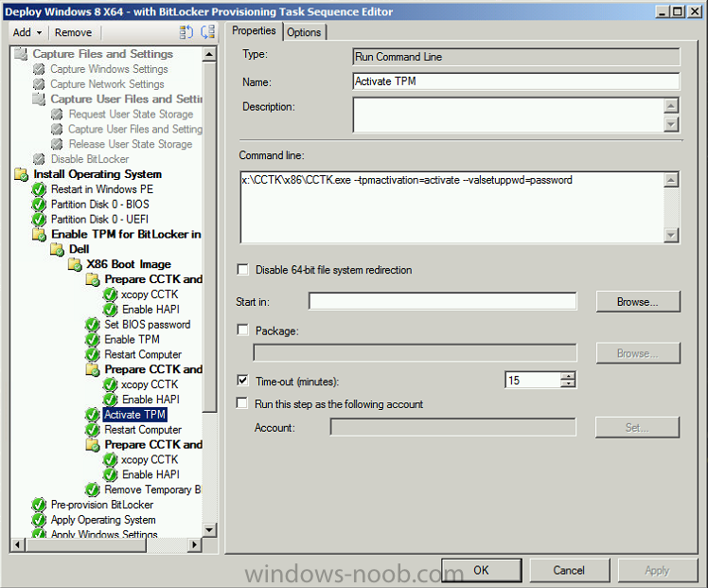
Task: Click the green check icon beside Partition Disk 0 - BIOS
Action: pyautogui.click(x=39, y=205)
